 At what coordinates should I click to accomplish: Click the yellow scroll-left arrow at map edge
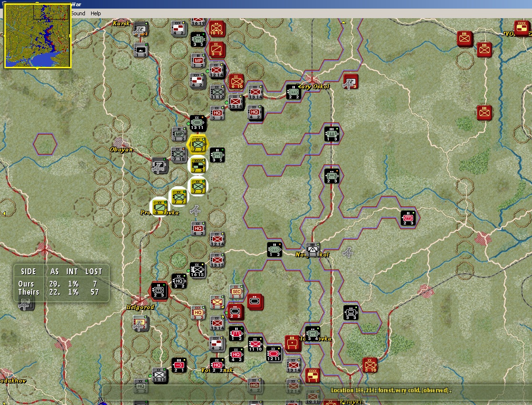[x=4, y=213]
